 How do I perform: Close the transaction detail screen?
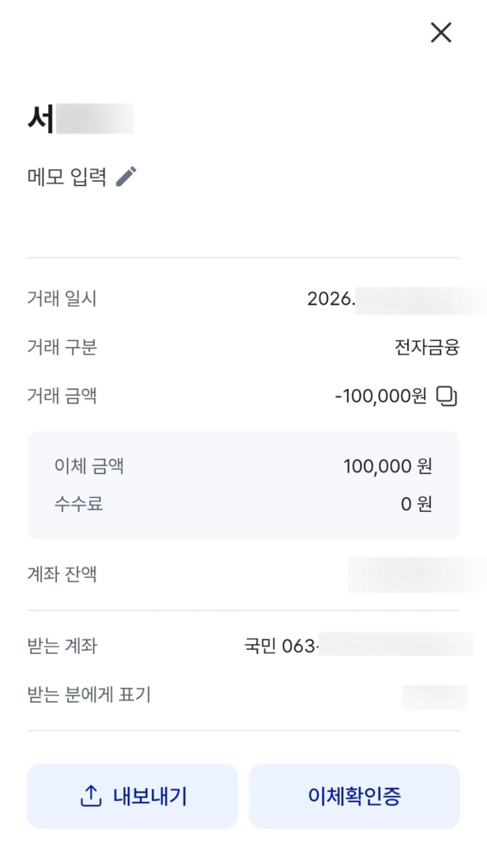coord(441,33)
